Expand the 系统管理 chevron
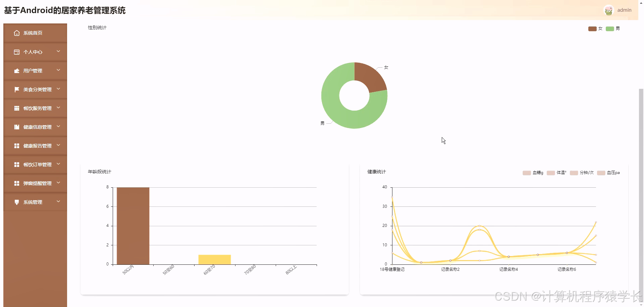This screenshot has height=307, width=644. [58, 201]
